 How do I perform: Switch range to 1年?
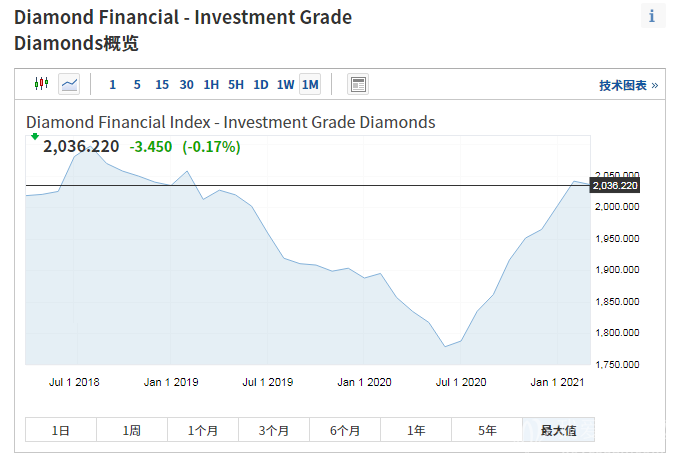[416, 430]
